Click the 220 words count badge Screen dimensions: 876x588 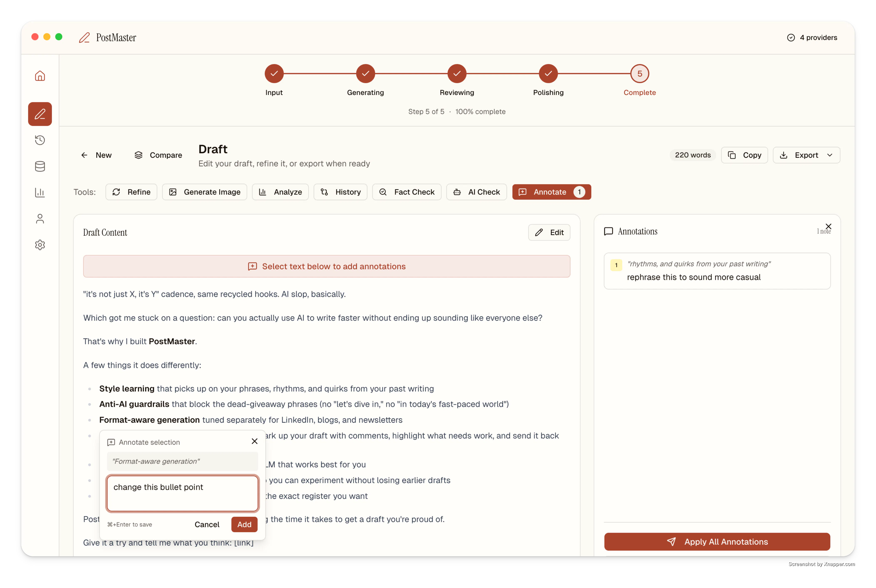tap(692, 155)
